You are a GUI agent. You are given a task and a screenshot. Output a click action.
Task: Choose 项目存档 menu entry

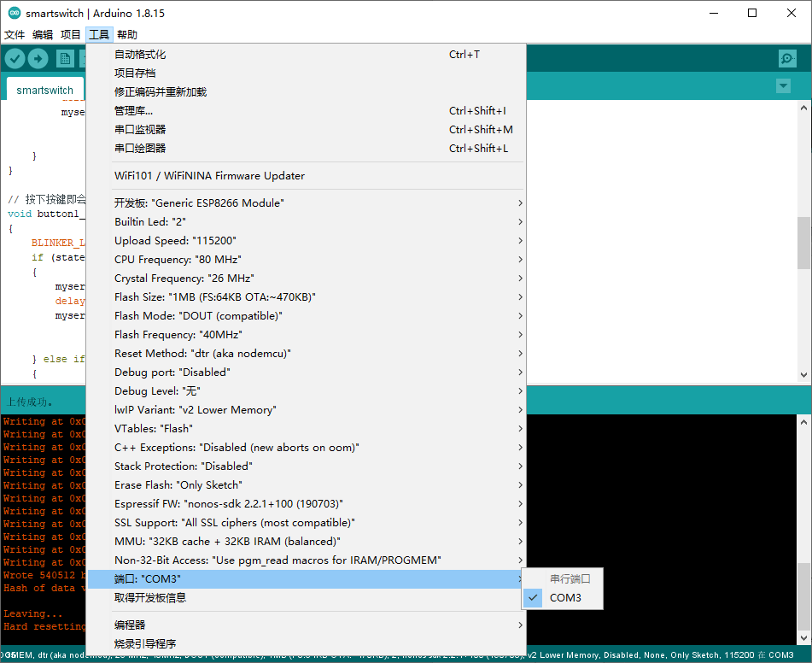306,73
